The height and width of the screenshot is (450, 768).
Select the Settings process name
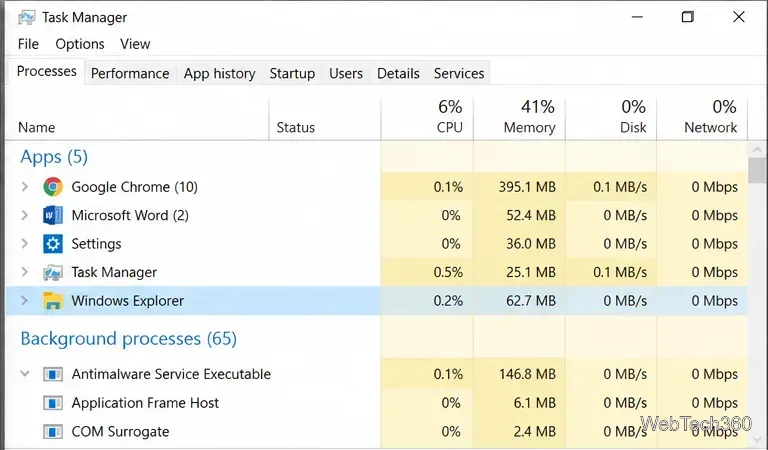96,244
